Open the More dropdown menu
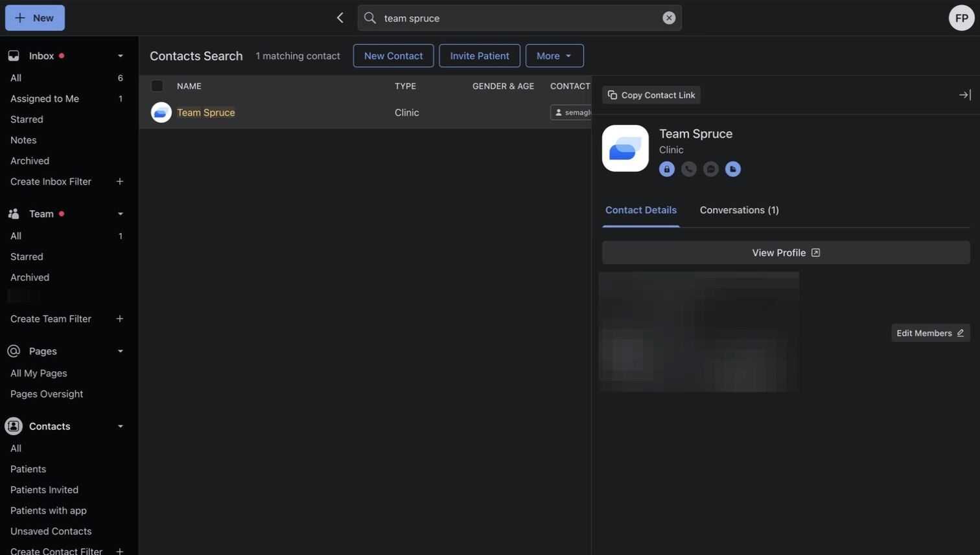The image size is (980, 555). click(554, 56)
